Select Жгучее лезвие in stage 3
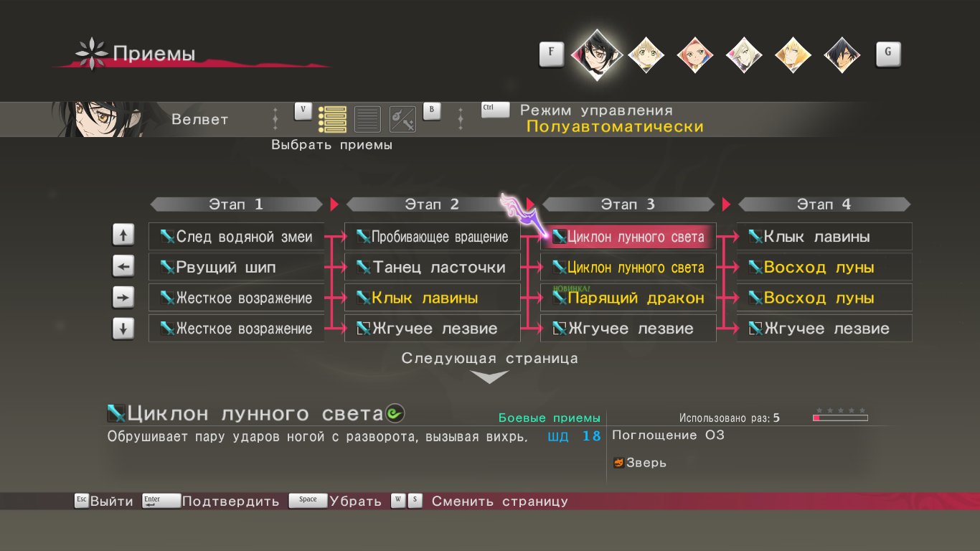The width and height of the screenshot is (980, 551). [x=628, y=329]
